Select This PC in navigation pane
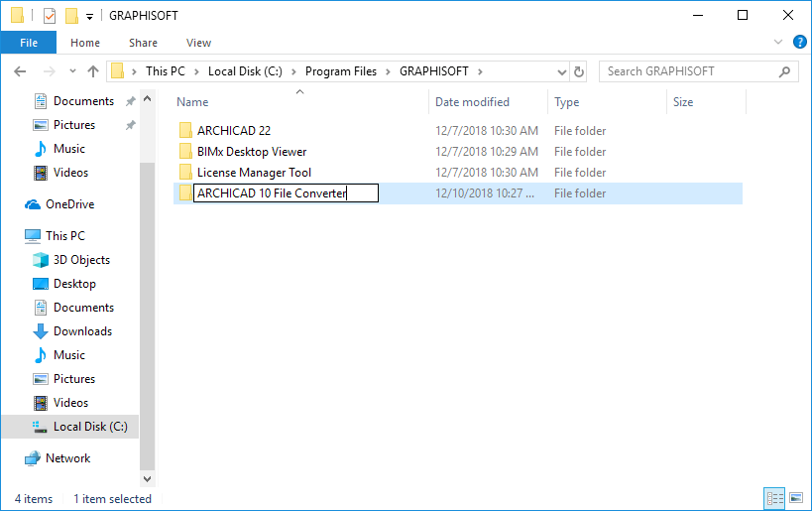The image size is (812, 511). (64, 236)
